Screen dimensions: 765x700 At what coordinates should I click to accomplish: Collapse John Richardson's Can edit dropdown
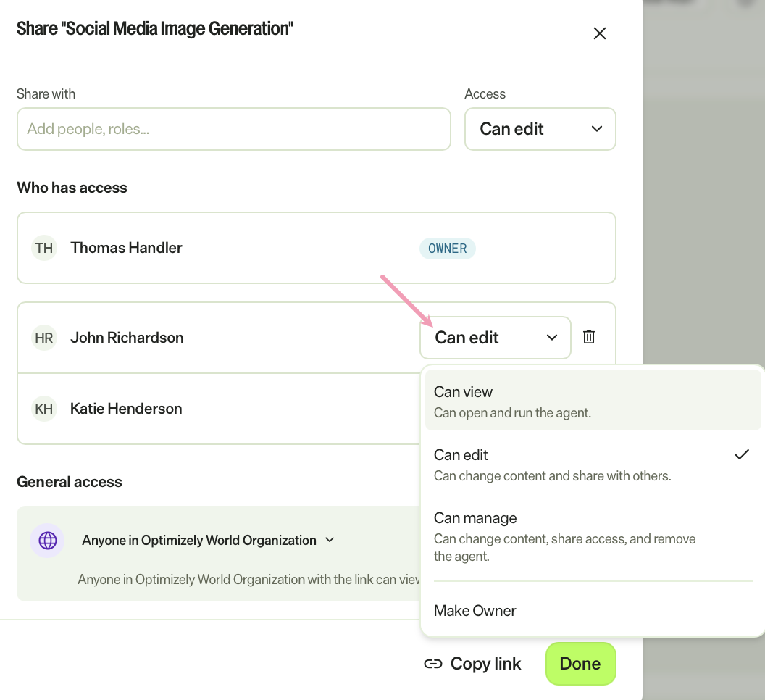pos(496,337)
